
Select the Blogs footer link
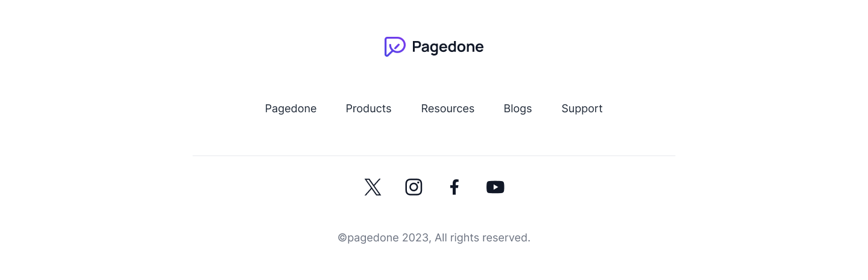tap(518, 109)
